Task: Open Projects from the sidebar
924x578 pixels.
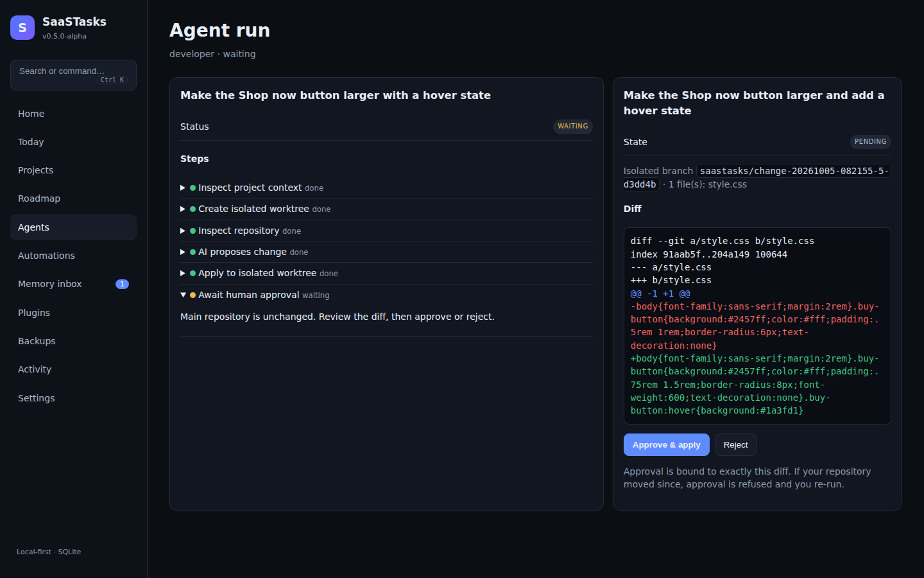Action: click(x=73, y=170)
